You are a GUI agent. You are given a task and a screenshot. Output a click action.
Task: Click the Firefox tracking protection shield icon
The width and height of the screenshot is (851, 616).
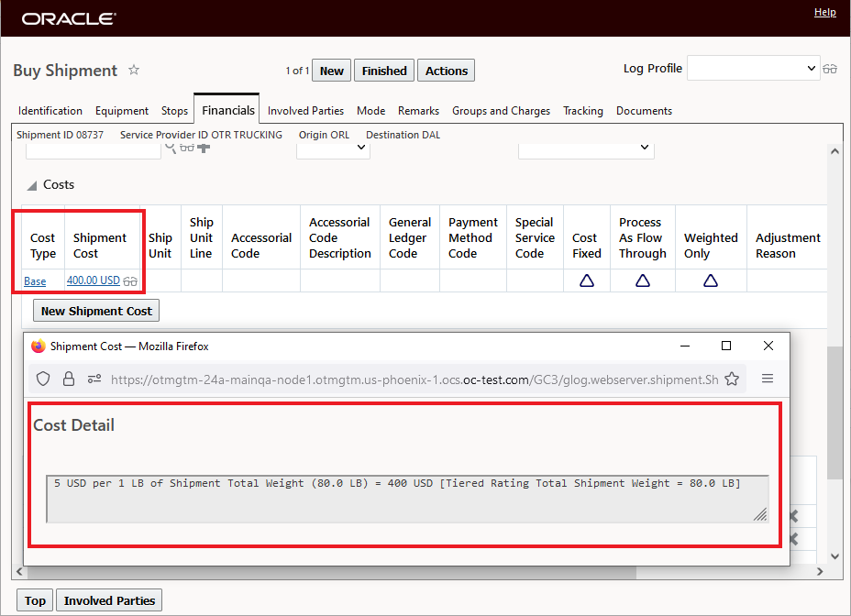pos(43,379)
